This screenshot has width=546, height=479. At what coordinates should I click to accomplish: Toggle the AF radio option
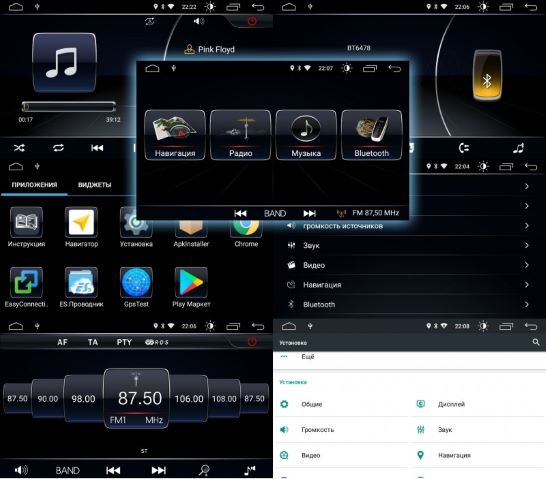tap(62, 342)
